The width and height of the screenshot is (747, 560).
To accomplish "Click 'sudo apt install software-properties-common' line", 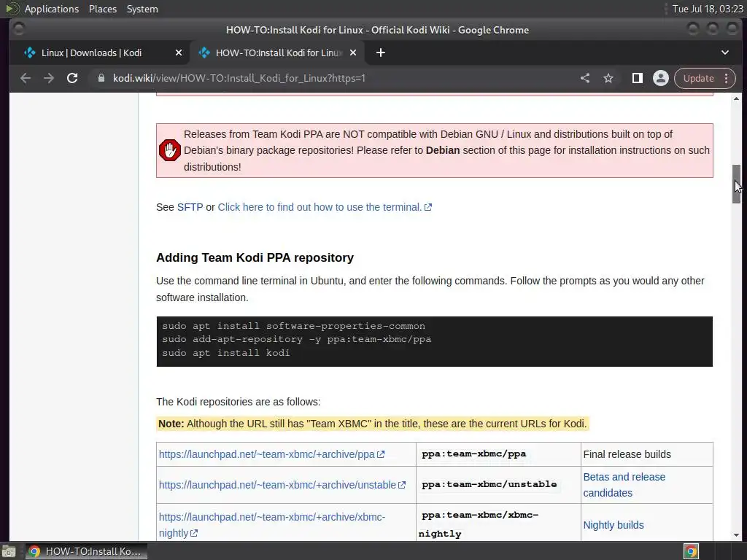I will pos(293,326).
